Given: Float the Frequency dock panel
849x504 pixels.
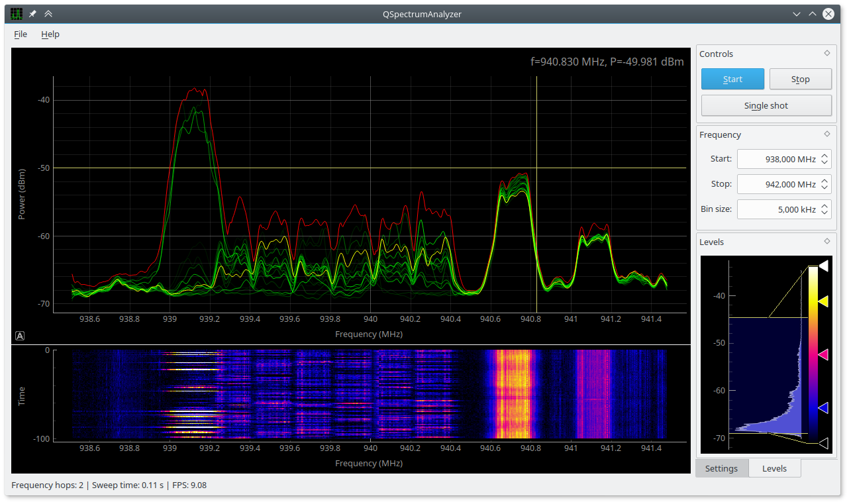Looking at the screenshot, I should point(826,134).
